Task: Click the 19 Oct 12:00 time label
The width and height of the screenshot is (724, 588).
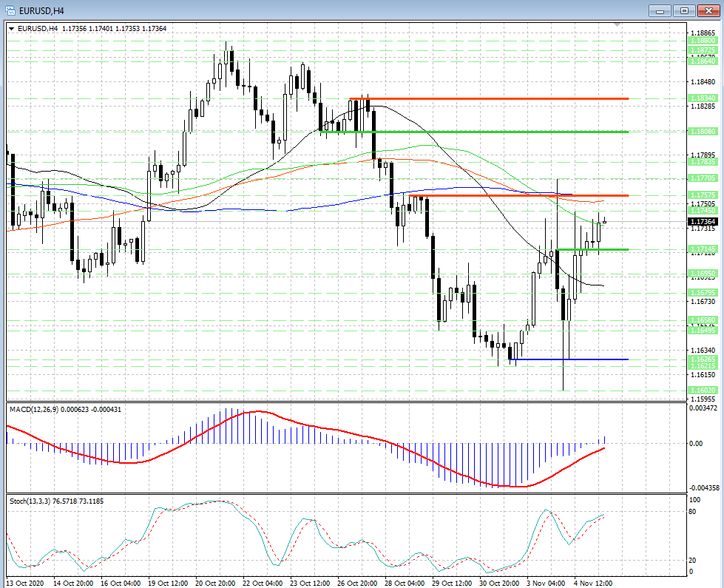Action: 168,583
